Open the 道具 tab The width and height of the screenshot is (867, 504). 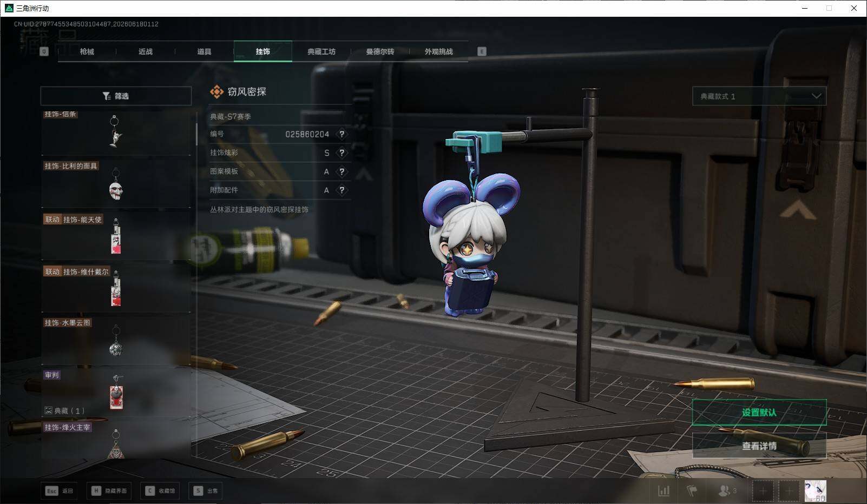[204, 51]
